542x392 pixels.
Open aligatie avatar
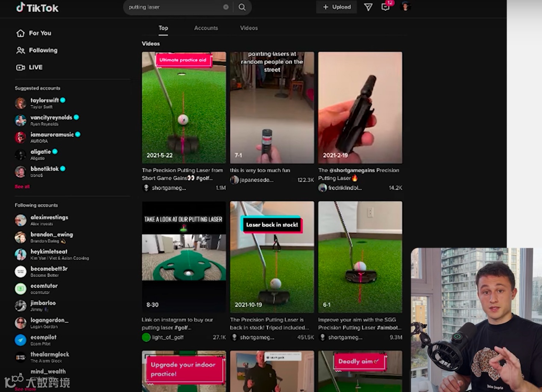coord(21,155)
